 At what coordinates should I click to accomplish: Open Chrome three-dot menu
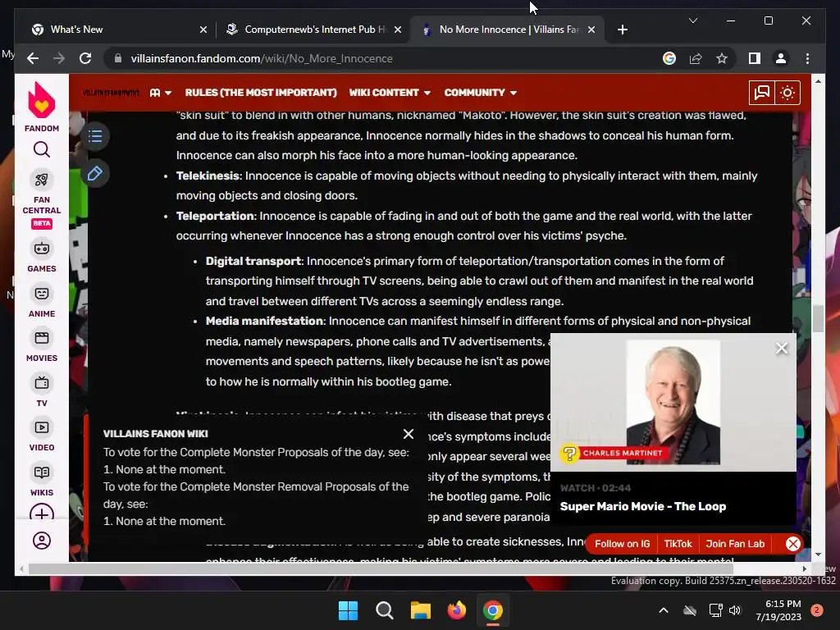point(807,58)
